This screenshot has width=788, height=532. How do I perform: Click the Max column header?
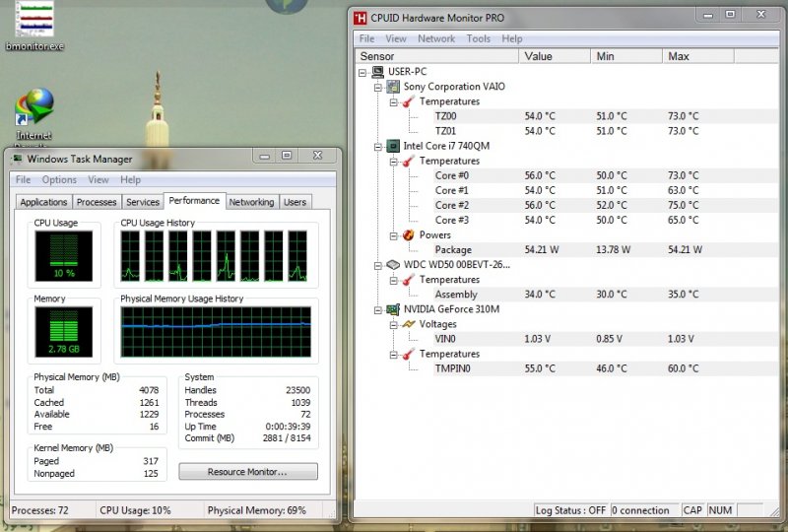(x=698, y=56)
